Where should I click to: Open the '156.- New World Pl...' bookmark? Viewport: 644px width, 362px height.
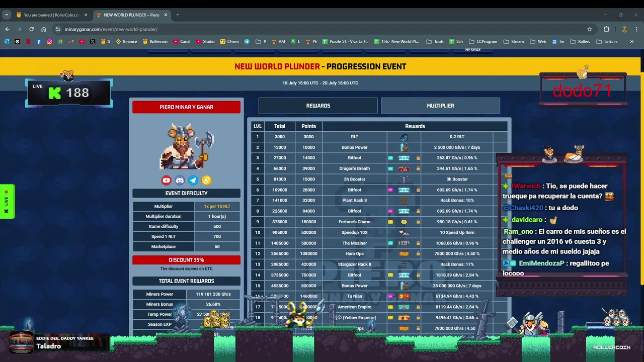point(396,42)
